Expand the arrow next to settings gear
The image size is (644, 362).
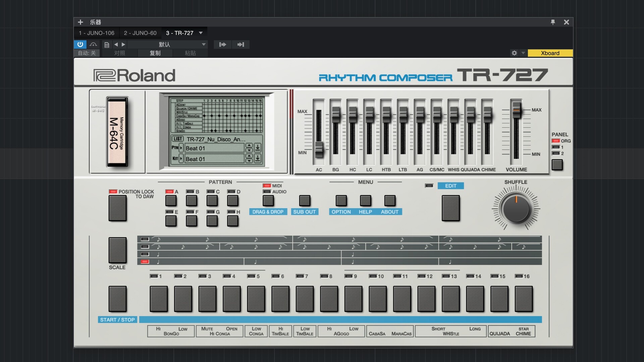coord(523,53)
